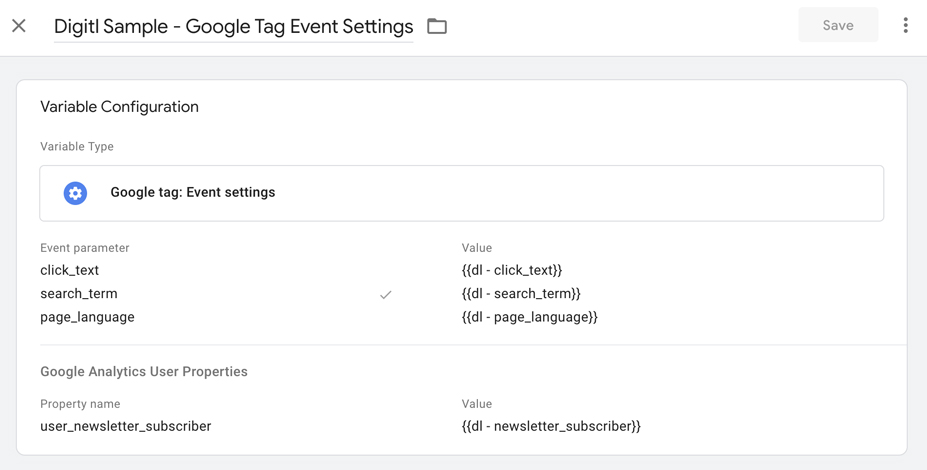Select the Google tag: Event settings type box
This screenshot has width=927, height=470.
(x=461, y=193)
